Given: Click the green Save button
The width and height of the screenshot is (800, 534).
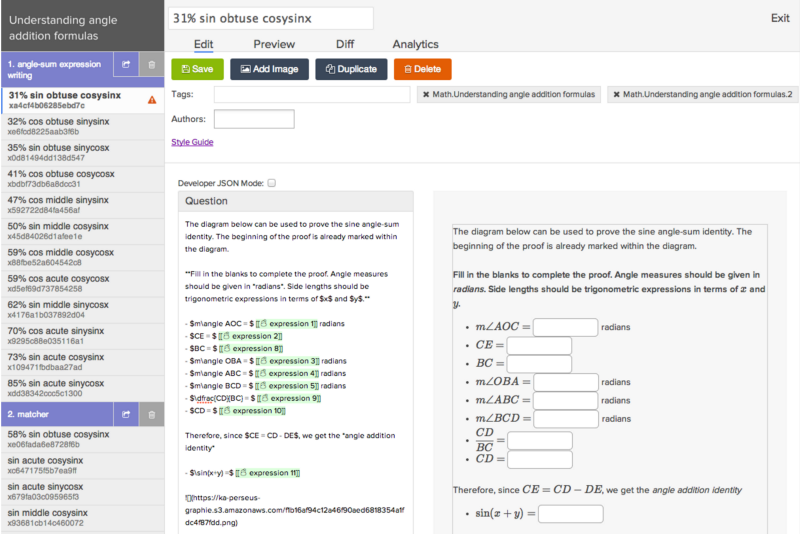Looking at the screenshot, I should pos(197,69).
